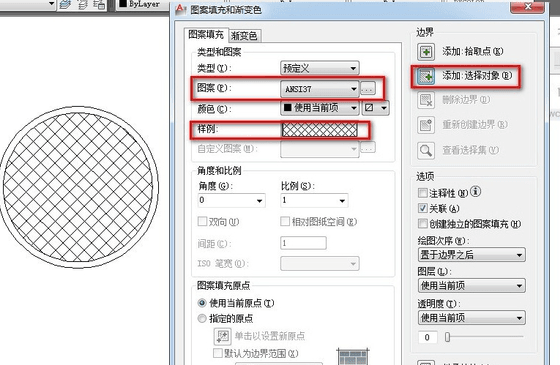Click the crosshatch Swatch (样例) preview

click(x=320, y=129)
